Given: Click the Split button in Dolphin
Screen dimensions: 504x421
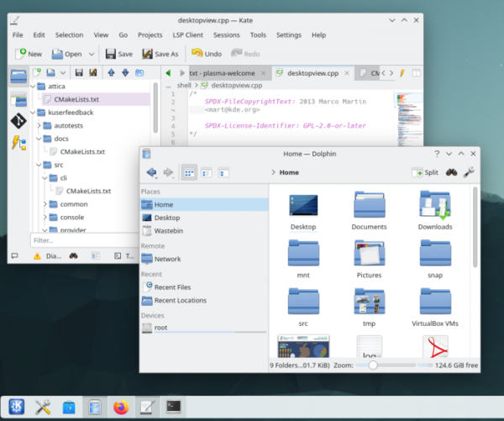Looking at the screenshot, I should (425, 172).
